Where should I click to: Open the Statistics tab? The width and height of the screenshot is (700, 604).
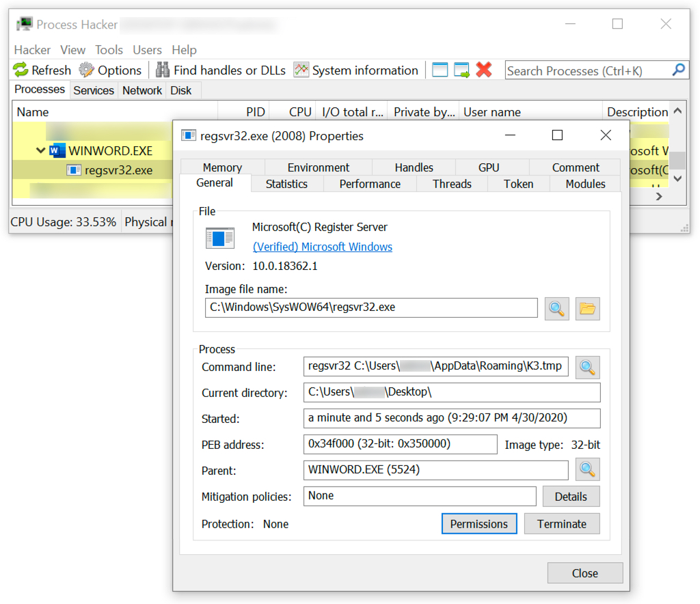(286, 184)
